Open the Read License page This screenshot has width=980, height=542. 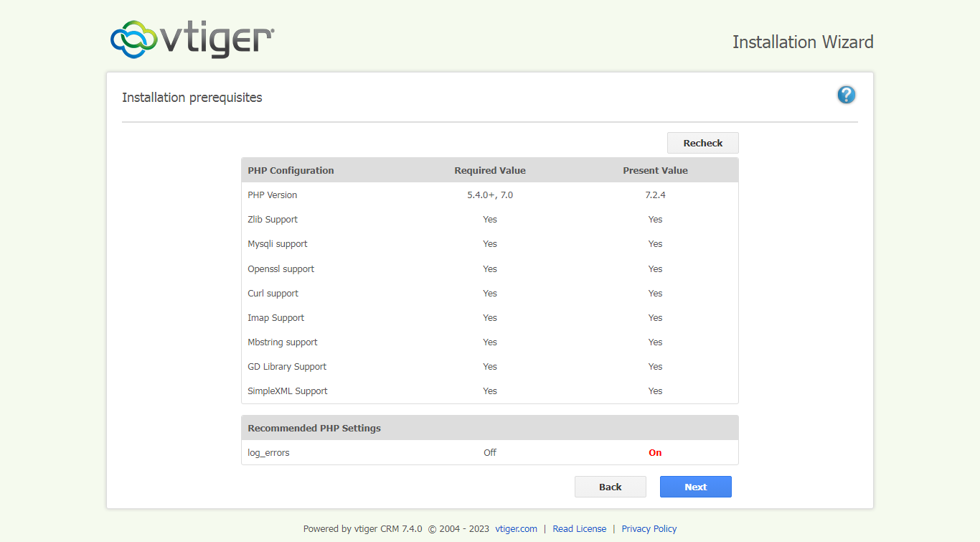579,528
